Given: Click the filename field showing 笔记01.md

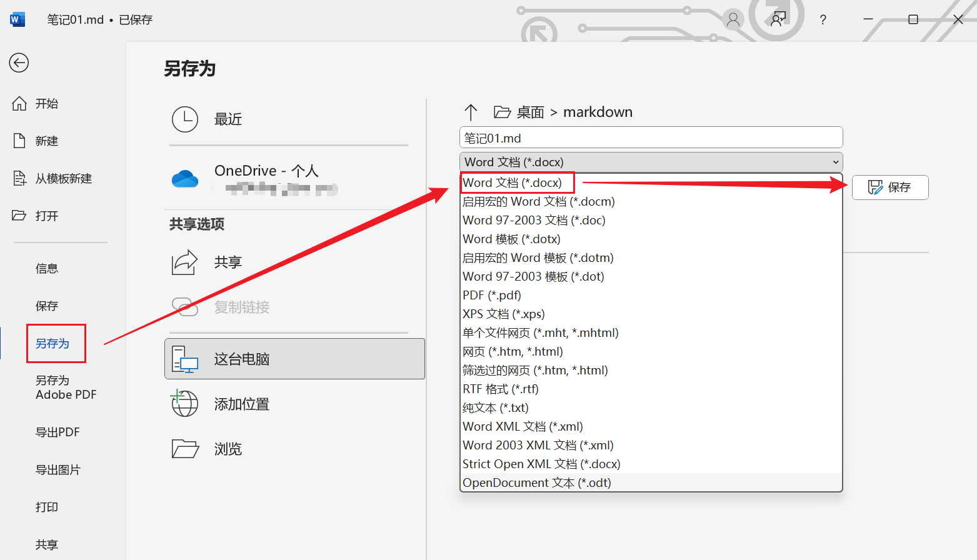Looking at the screenshot, I should 651,137.
